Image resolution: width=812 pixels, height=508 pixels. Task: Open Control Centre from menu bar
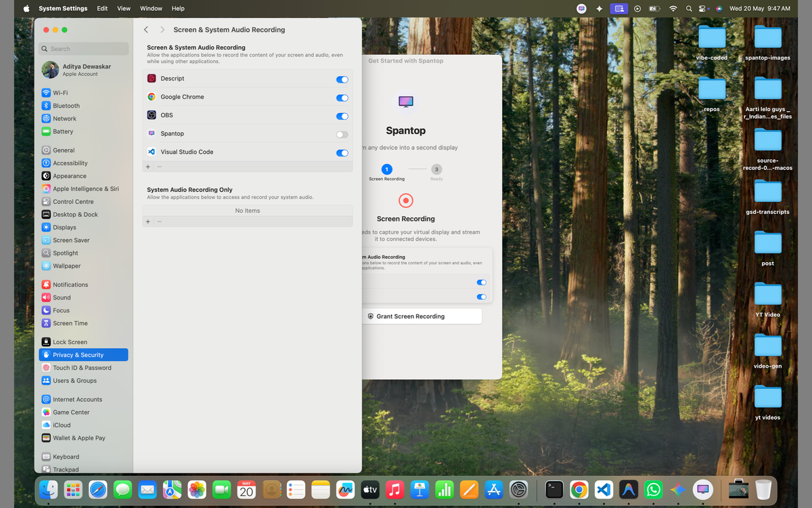pos(704,8)
